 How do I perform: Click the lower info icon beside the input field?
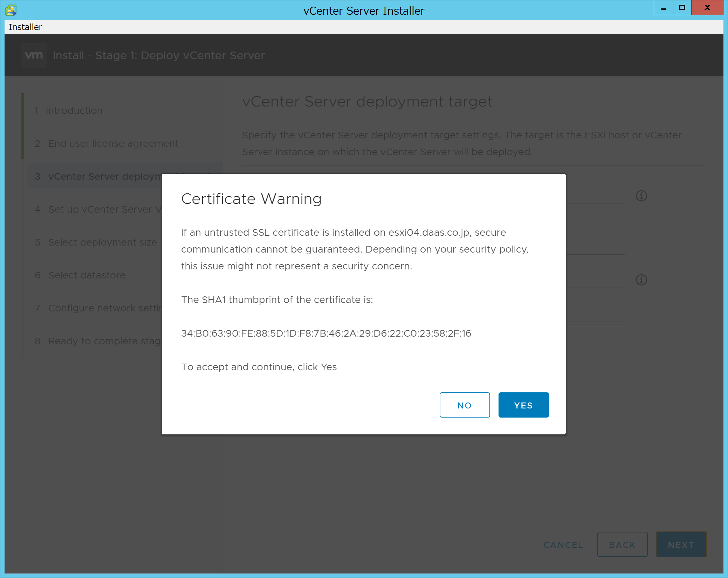[x=641, y=280]
